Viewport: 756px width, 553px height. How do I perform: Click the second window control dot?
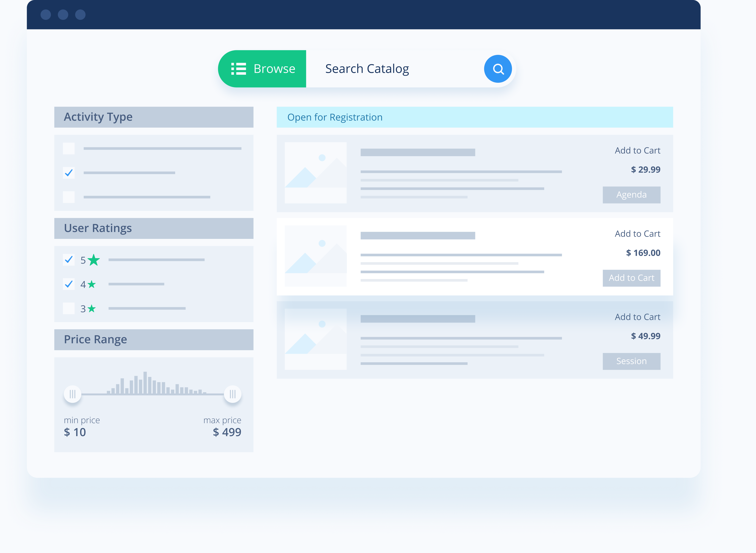tap(63, 15)
